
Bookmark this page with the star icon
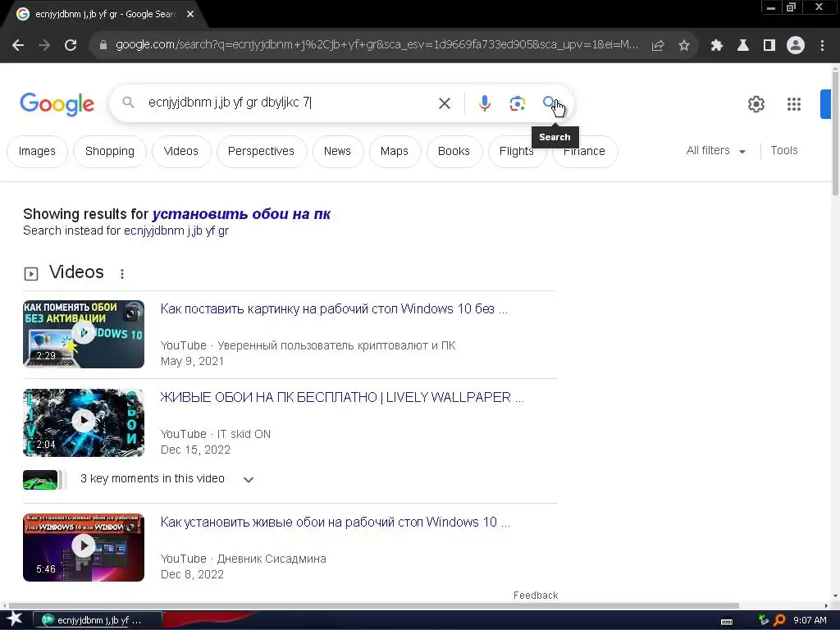pyautogui.click(x=684, y=46)
